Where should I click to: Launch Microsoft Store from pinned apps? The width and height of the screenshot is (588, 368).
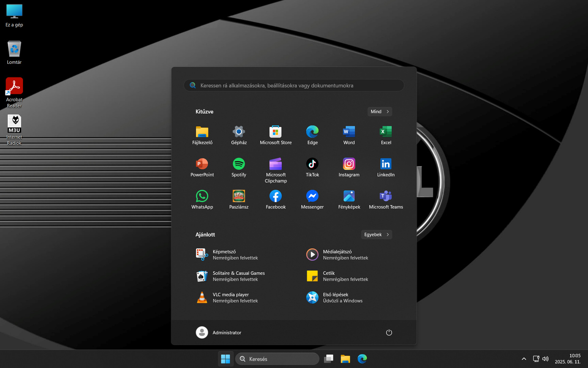275,135
